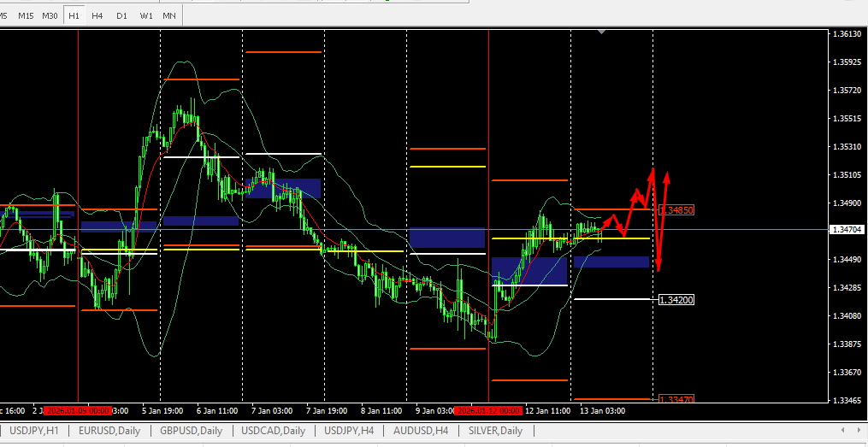Screen dimensions: 868x447
Task: Click the 1.33670 price scale value
Action: 847,373
